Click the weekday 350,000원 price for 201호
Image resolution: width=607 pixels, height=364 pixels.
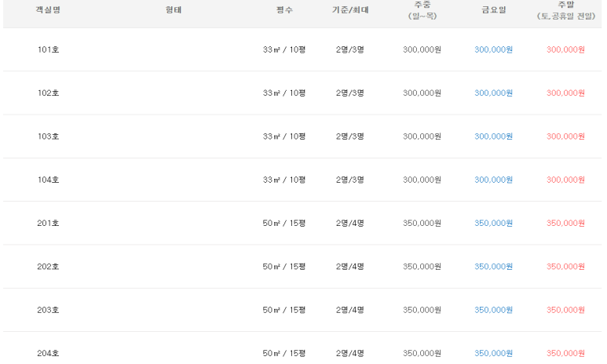(x=422, y=223)
